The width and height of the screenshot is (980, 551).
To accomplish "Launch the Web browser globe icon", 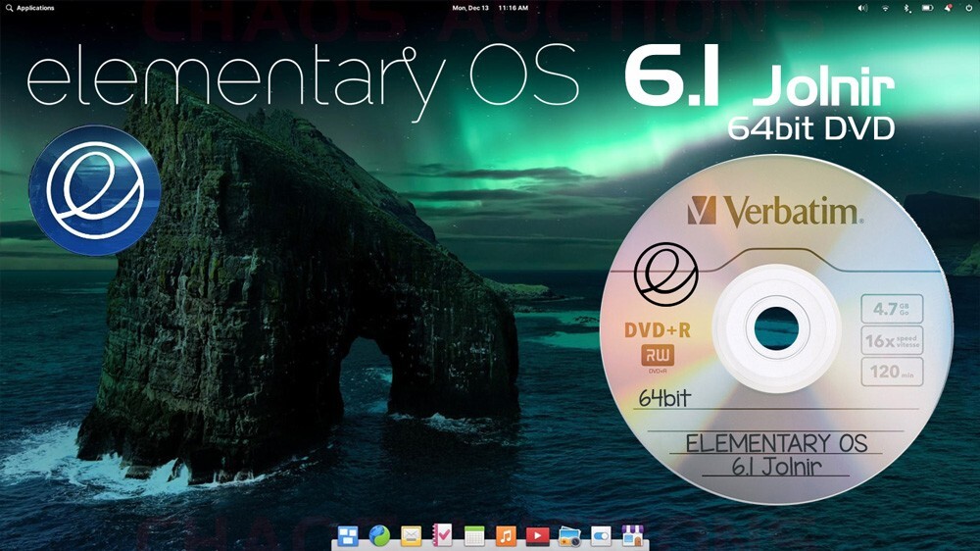I will [379, 536].
